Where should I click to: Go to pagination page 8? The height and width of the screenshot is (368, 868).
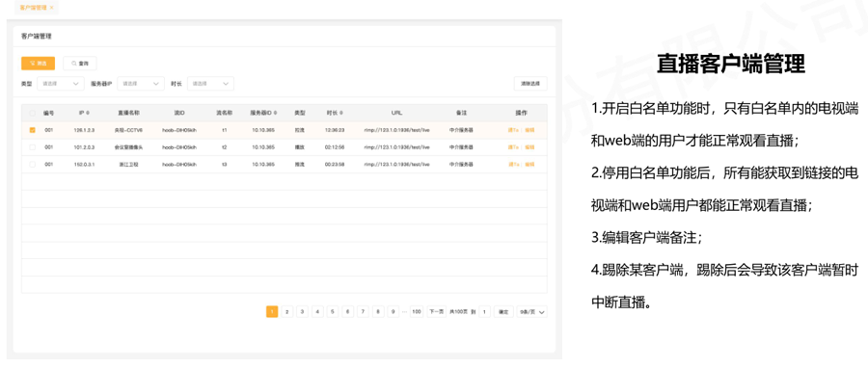coord(378,311)
